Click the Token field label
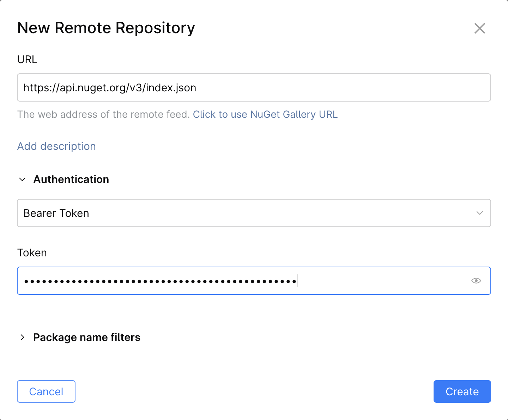Viewport: 508px width, 420px height. (x=32, y=252)
